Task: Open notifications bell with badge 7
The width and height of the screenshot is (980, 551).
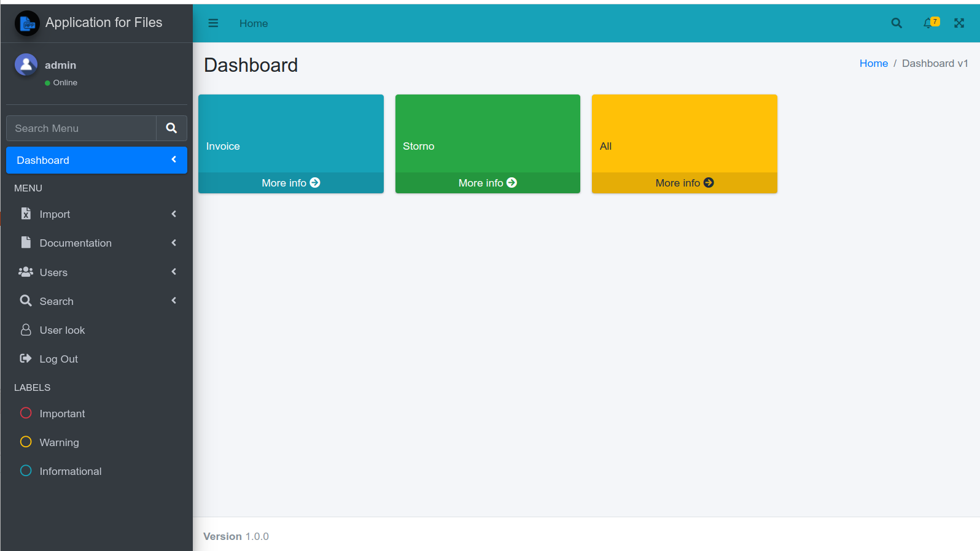Action: 931,23
